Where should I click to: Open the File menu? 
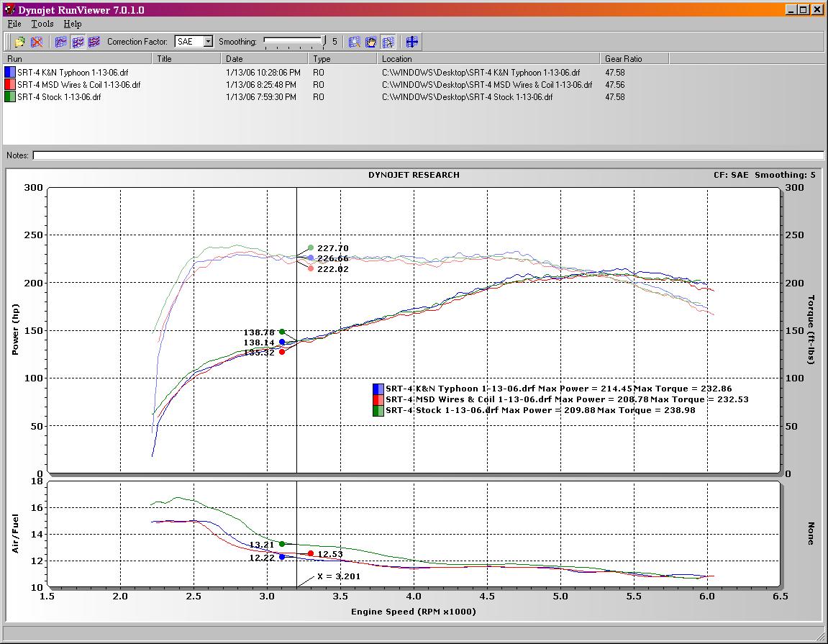tap(14, 24)
